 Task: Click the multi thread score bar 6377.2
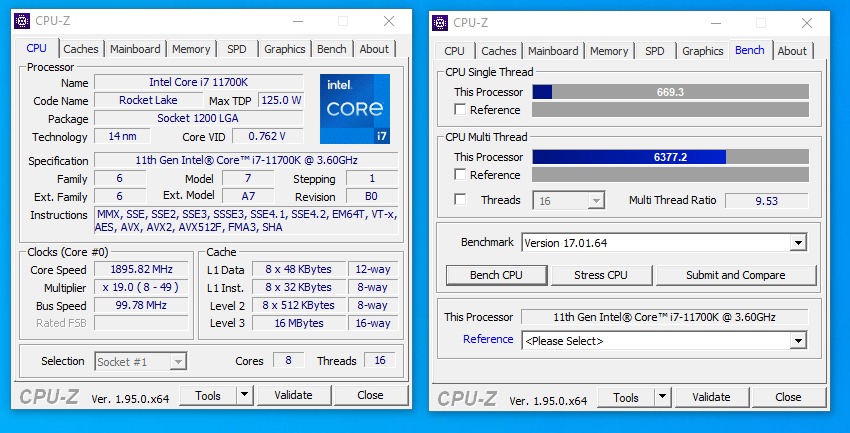tap(671, 157)
